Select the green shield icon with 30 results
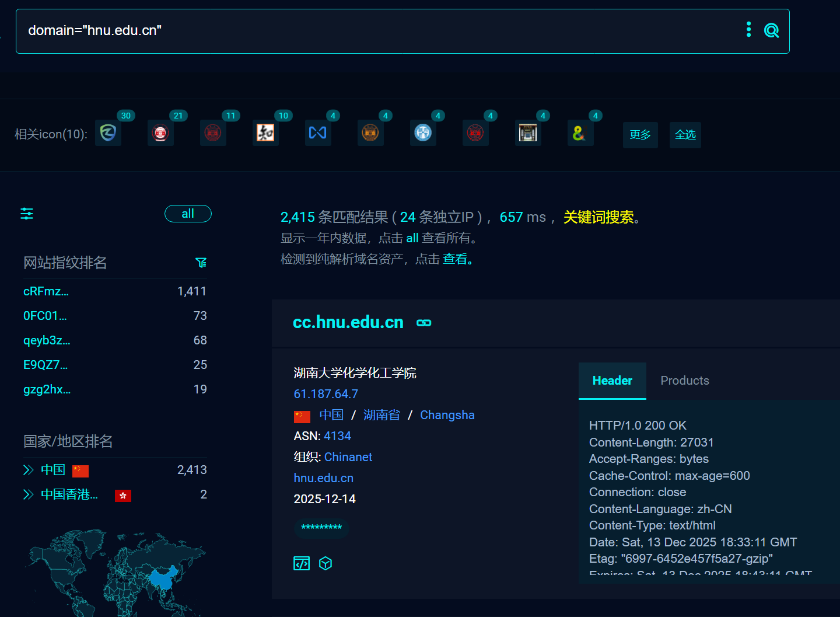Image resolution: width=840 pixels, height=617 pixels. pyautogui.click(x=108, y=133)
